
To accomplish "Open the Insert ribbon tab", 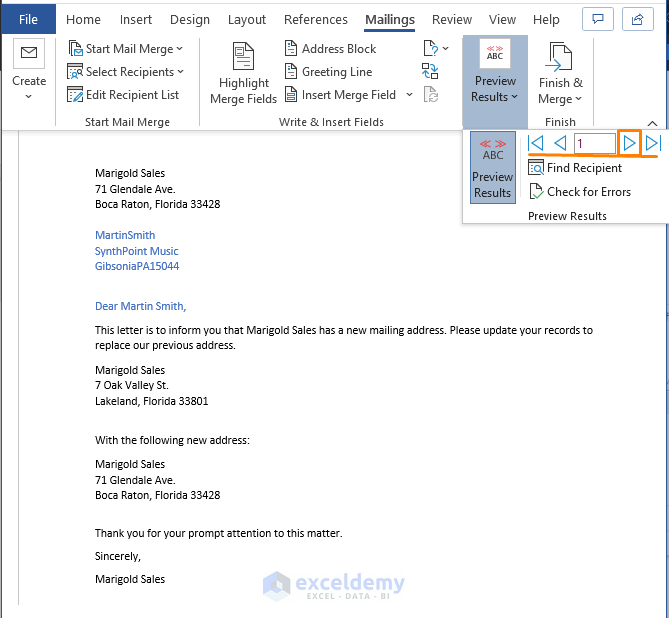I will (136, 20).
